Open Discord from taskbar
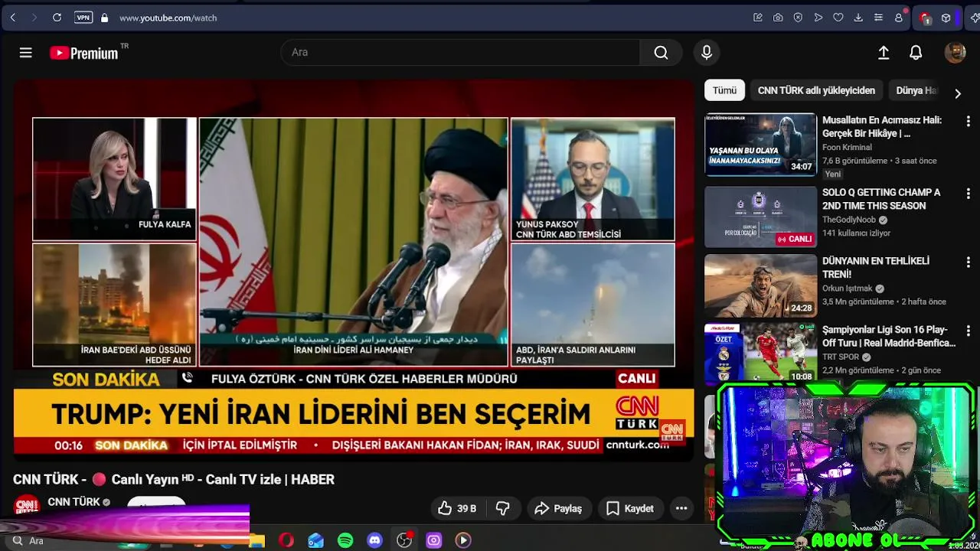Viewport: 980px width, 551px height. point(374,540)
